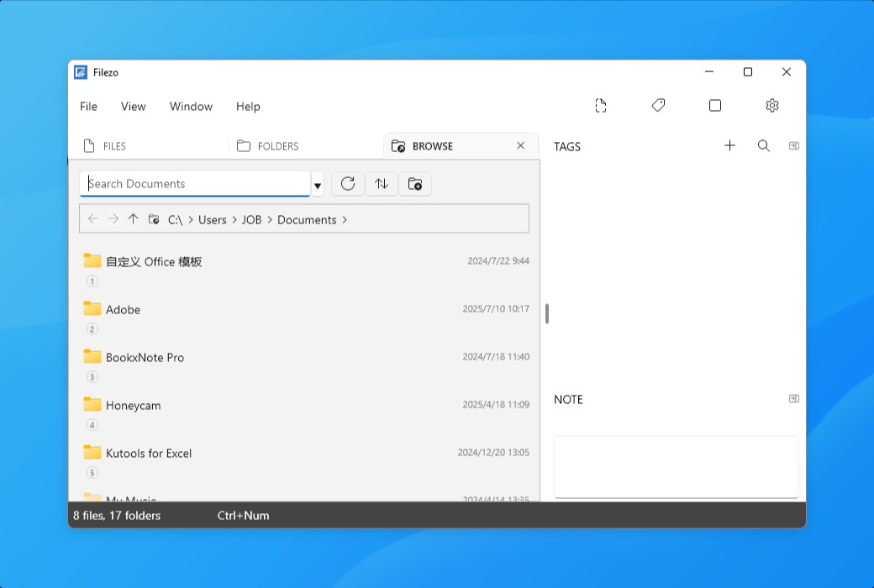Expand chevron after JOB in path
The width and height of the screenshot is (874, 588).
270,220
